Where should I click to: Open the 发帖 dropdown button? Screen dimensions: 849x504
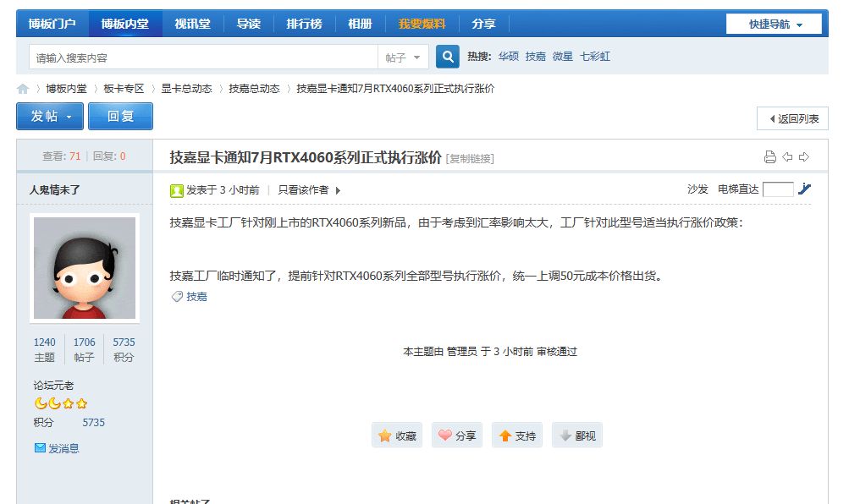pos(50,116)
